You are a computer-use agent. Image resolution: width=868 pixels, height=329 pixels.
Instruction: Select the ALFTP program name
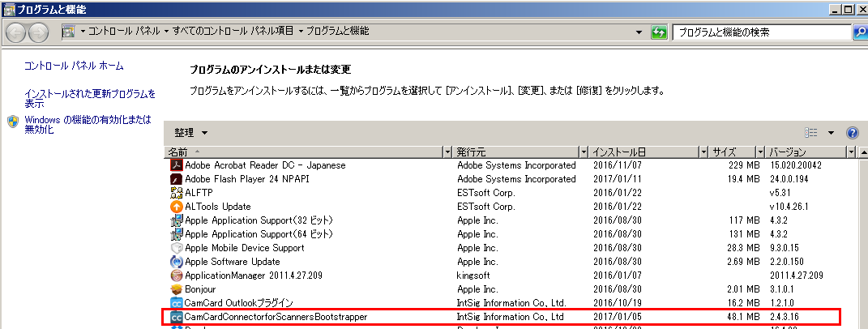(199, 193)
